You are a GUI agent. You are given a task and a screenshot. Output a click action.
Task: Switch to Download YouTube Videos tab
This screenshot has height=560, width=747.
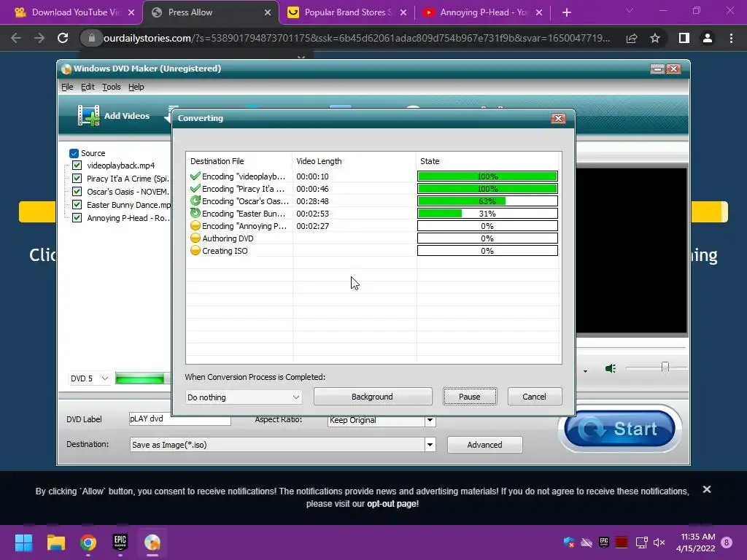(71, 12)
